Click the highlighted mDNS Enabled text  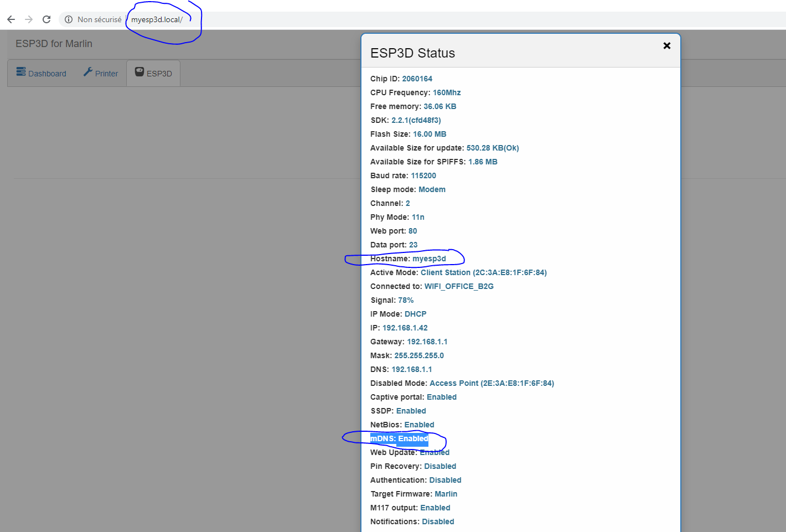pos(399,438)
